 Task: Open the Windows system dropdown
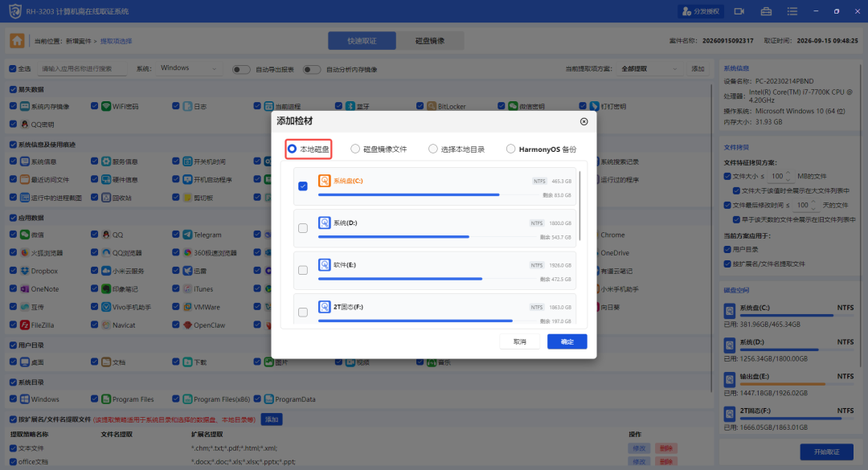click(187, 68)
